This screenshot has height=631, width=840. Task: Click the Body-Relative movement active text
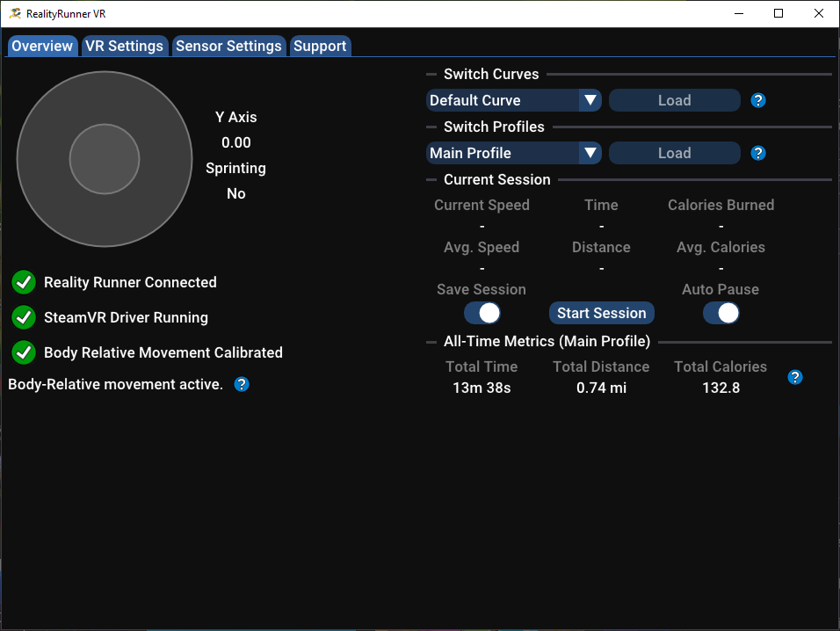click(x=115, y=384)
